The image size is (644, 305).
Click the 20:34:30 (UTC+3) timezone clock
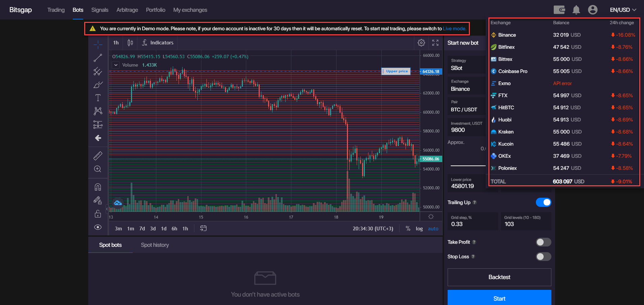(373, 229)
